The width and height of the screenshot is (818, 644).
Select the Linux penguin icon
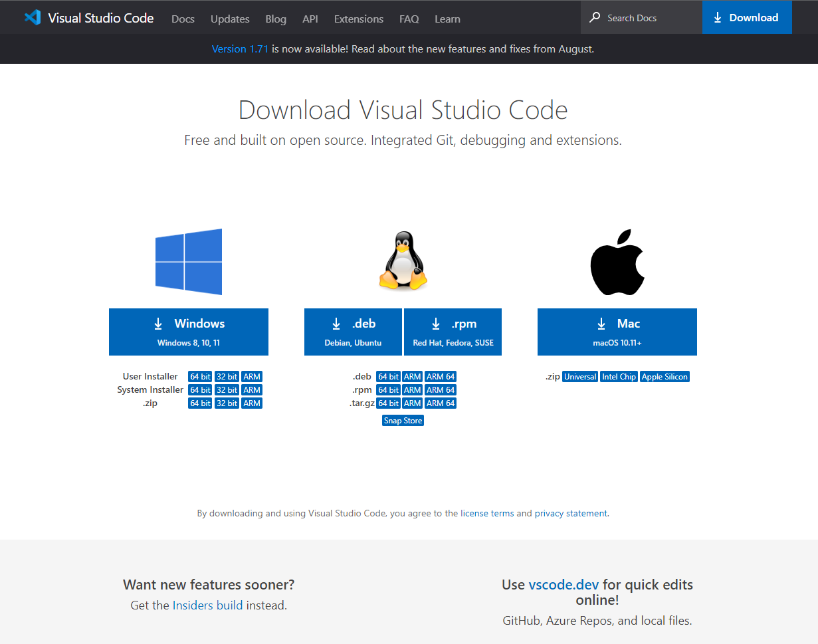pos(403,261)
